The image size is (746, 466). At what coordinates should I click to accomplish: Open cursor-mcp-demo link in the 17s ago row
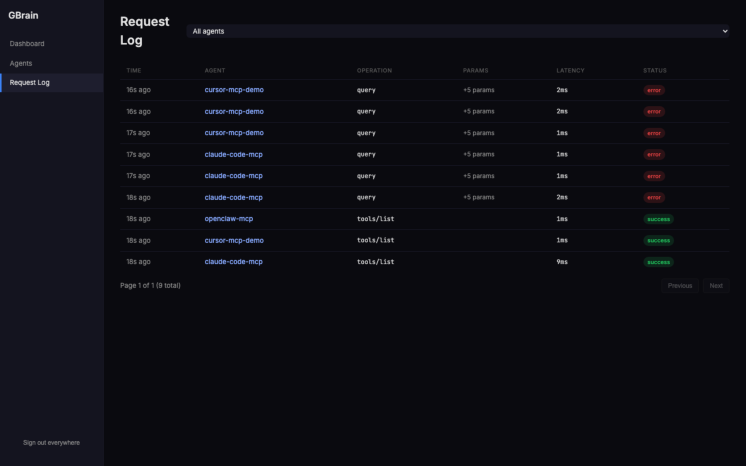(234, 133)
